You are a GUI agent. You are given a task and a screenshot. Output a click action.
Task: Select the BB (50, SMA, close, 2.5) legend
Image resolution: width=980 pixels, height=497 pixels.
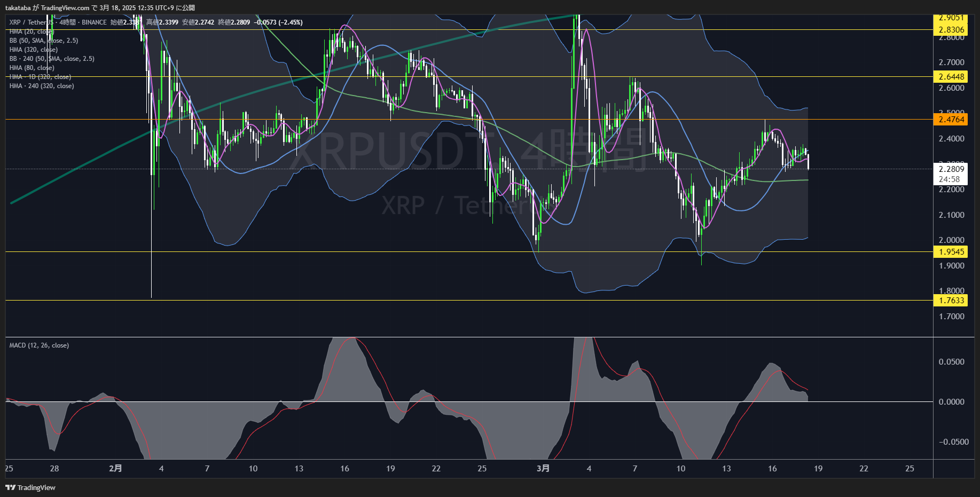tap(44, 41)
